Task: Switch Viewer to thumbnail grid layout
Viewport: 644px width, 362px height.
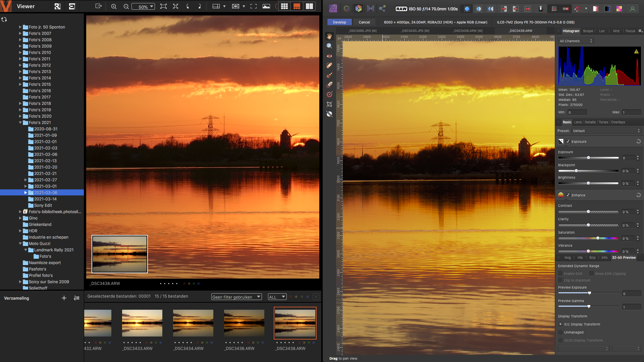Action: coord(284,6)
